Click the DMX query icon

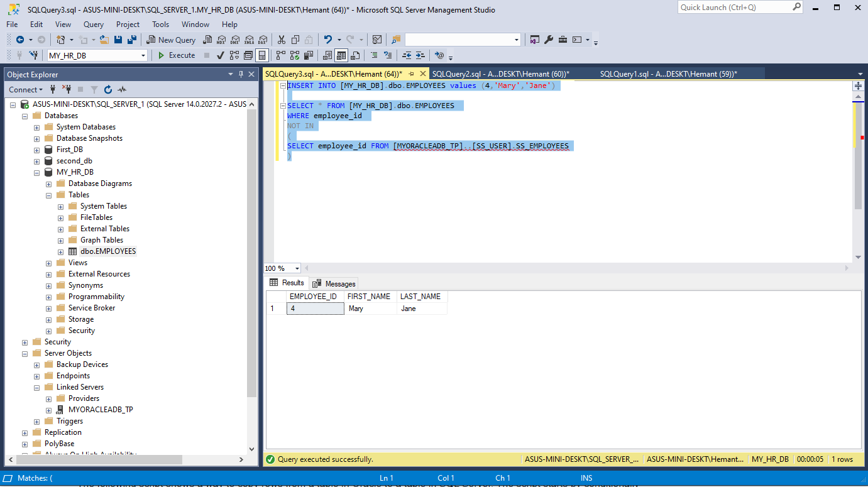[235, 40]
